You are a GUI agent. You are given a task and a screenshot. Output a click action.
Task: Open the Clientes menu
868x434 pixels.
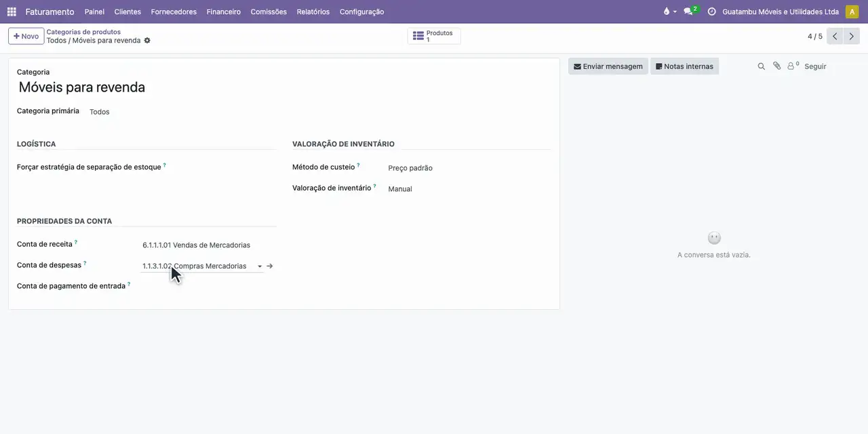point(127,12)
